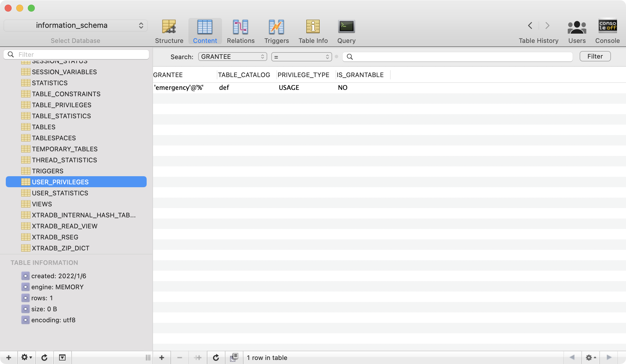Image resolution: width=626 pixels, height=364 pixels.
Task: Select the USER_STATISTICS table
Action: click(x=76, y=193)
